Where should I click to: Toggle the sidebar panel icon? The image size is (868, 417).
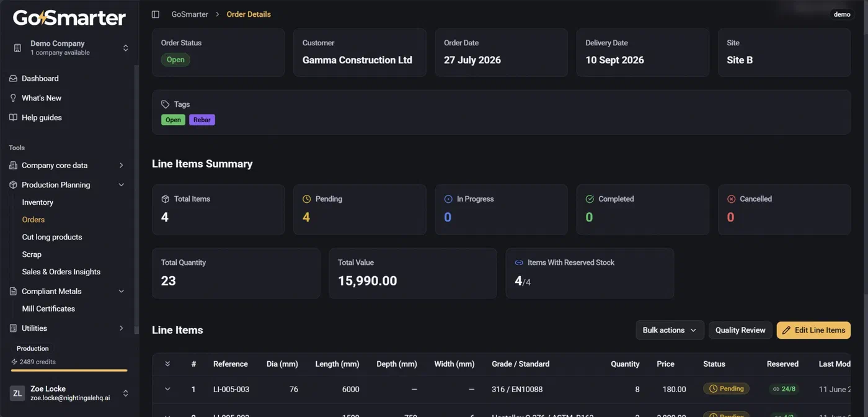(156, 14)
